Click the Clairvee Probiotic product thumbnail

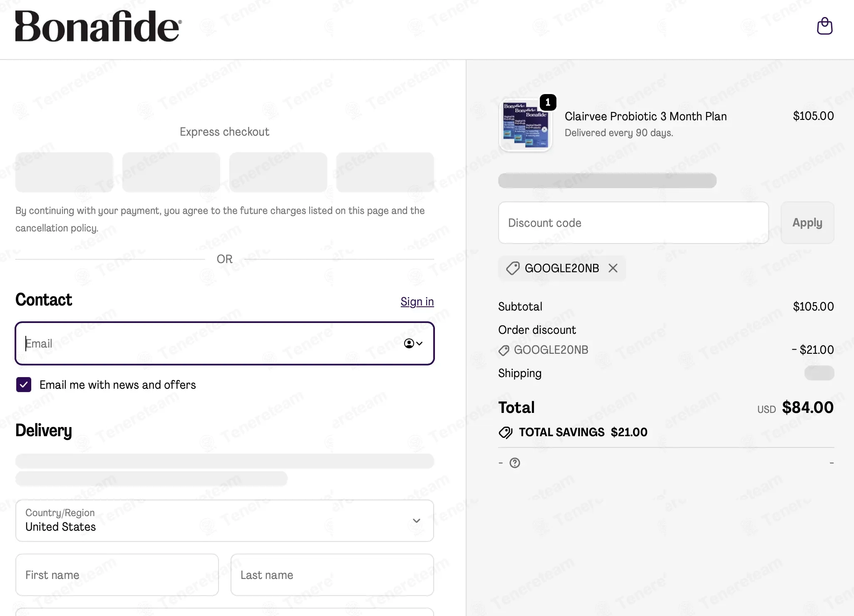tap(525, 125)
